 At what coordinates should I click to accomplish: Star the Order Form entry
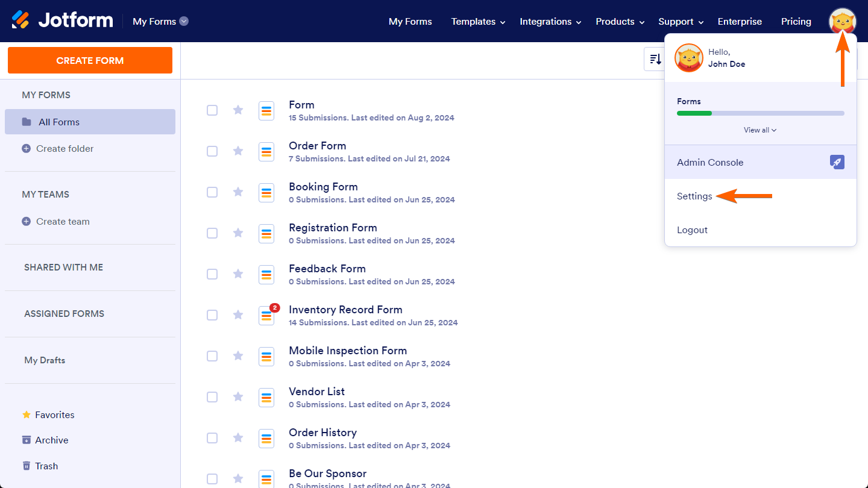[238, 151]
